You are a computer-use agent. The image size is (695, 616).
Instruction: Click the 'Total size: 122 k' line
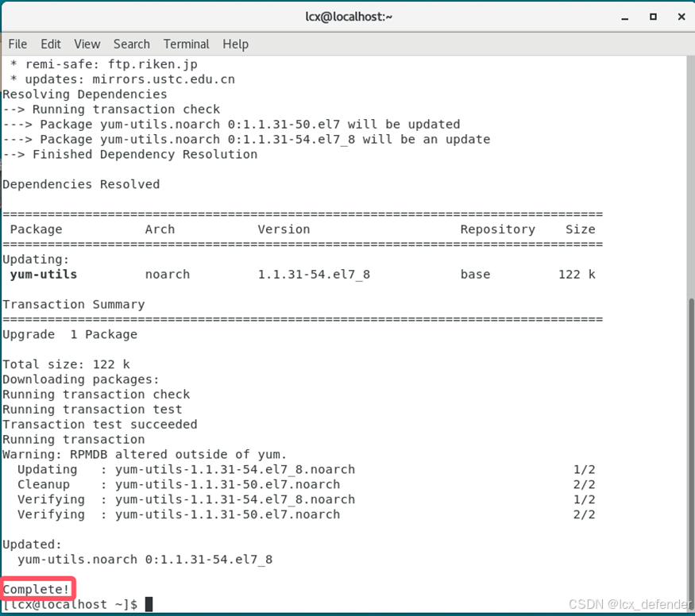[x=67, y=364]
